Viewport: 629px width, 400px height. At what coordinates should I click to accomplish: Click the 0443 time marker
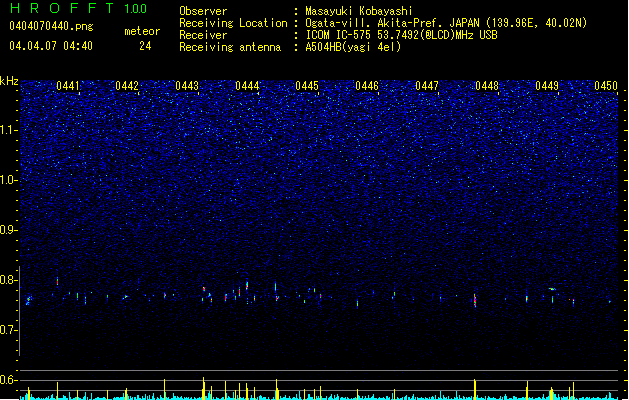click(x=187, y=86)
